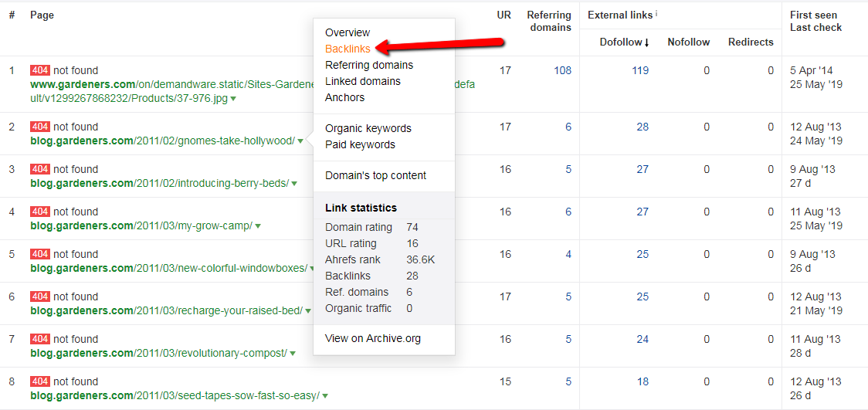Sort by Redirects column header
The height and width of the screenshot is (410, 868).
(751, 42)
